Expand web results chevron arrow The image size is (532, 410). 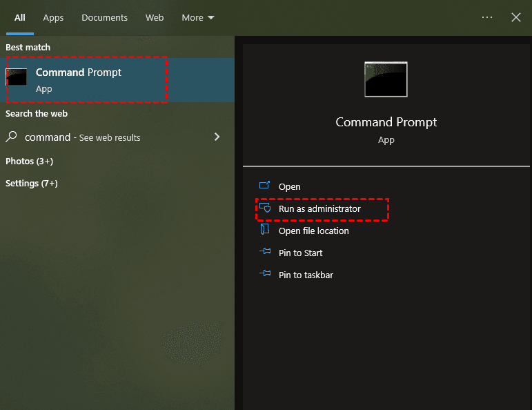pos(217,137)
